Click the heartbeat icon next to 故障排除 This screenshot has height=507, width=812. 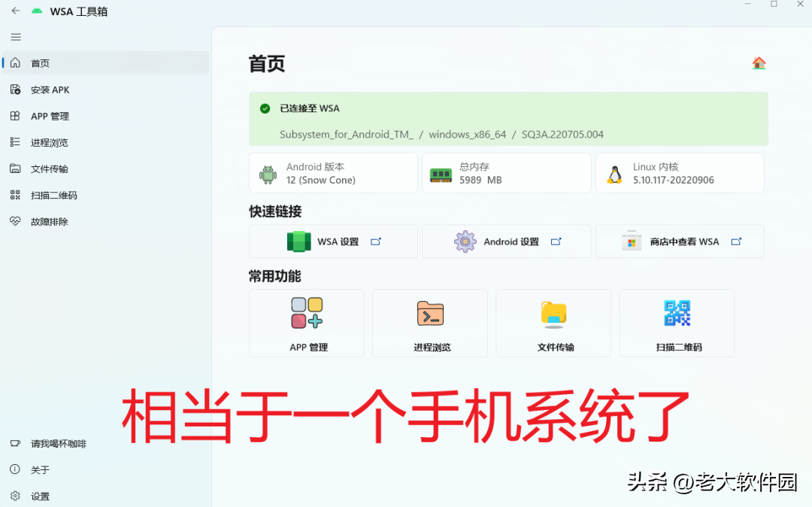[x=15, y=221]
